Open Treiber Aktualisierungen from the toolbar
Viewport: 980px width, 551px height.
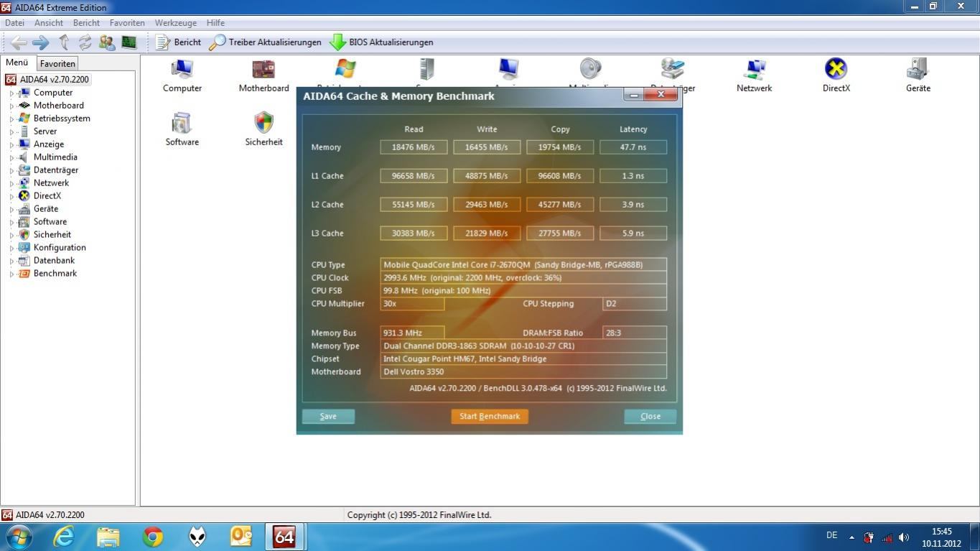point(266,42)
